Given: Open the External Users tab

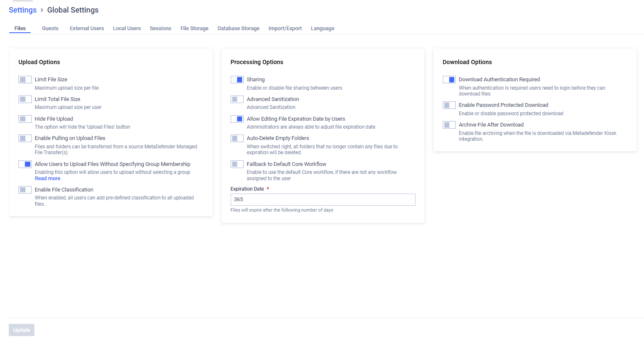Looking at the screenshot, I should click(x=87, y=28).
